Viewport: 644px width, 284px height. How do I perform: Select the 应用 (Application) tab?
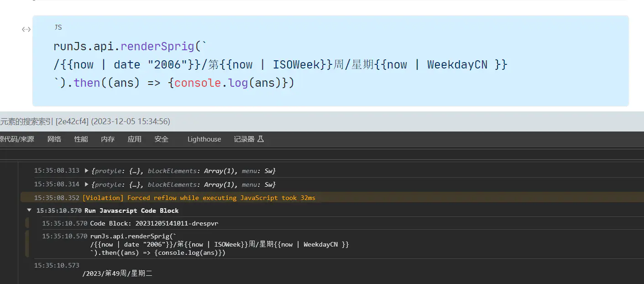click(x=135, y=139)
